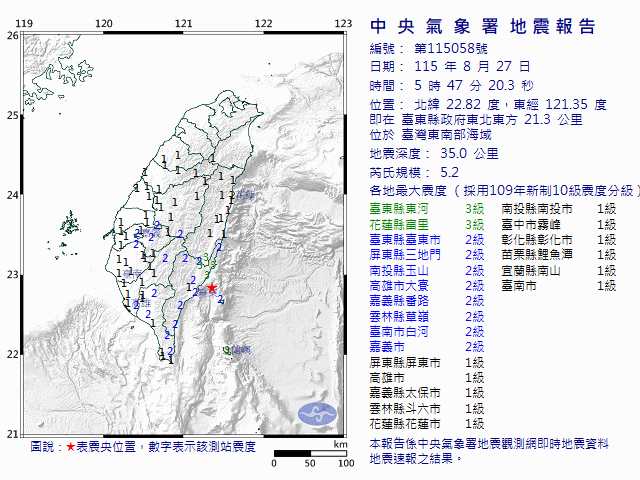Image resolution: width=640 pixels, height=480 pixels.
Task: Click the 蘭嶼 island label on the map
Action: click(241, 350)
